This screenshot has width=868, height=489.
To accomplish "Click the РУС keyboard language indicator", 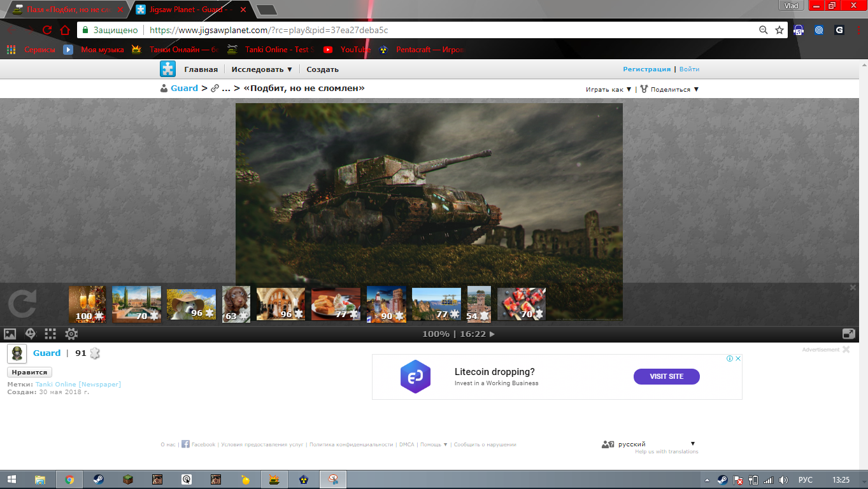I will coord(806,480).
